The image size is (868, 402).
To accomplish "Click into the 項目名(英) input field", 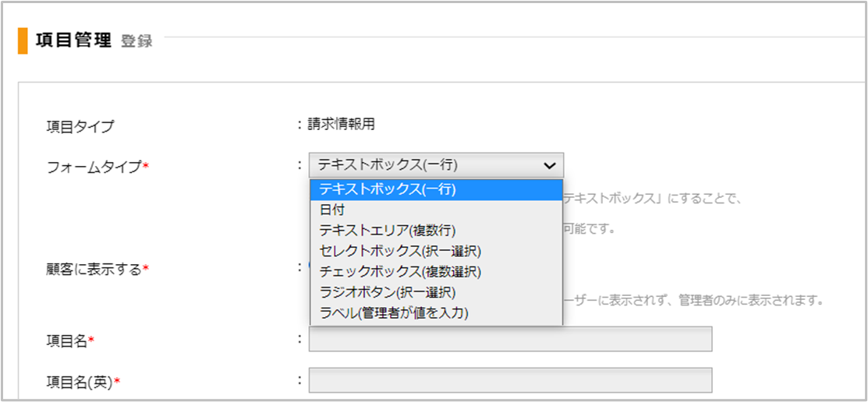I will [x=510, y=380].
